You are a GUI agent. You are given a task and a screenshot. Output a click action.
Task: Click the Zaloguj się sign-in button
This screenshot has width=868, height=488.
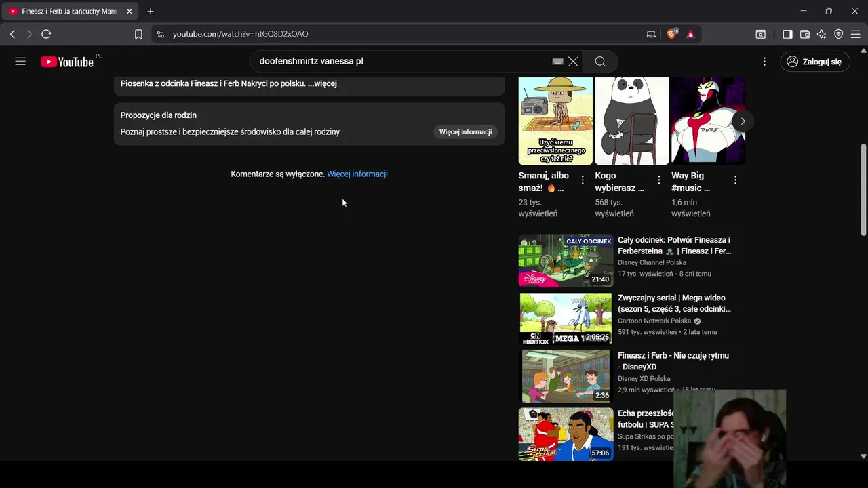[814, 62]
